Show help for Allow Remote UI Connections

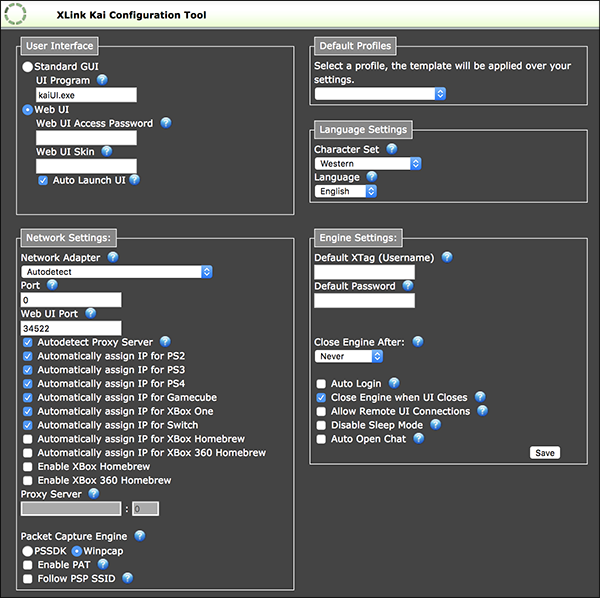[x=483, y=411]
